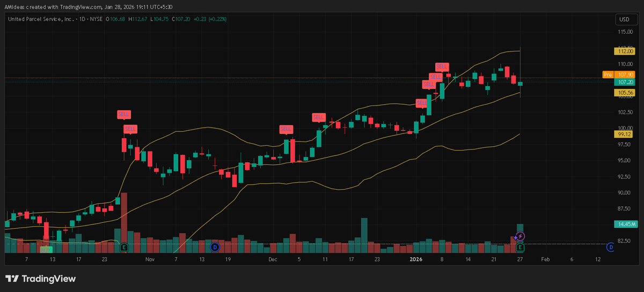Click the 82.50 price axis label
Viewport: 644px width, 292px height.
point(624,241)
